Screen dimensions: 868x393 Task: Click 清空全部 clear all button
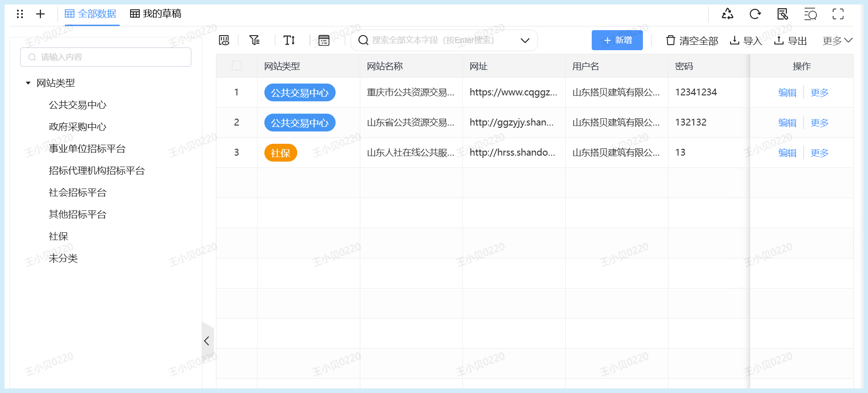(692, 41)
